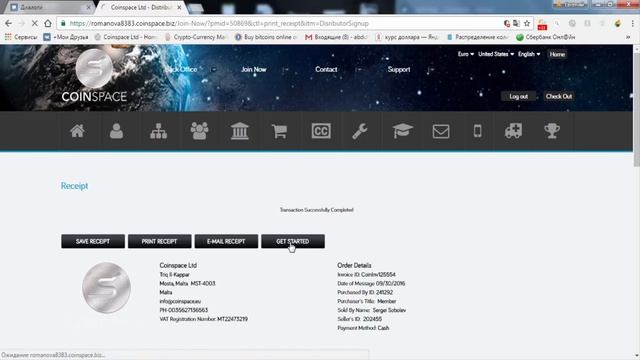Open the trophy awards icon
This screenshot has width=640, height=360.
click(552, 131)
